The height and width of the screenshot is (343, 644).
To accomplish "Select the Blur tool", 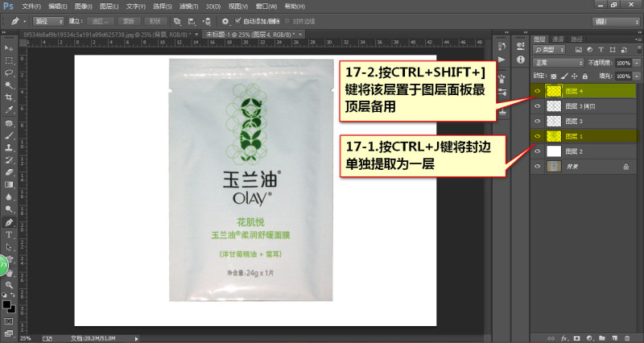I will coord(9,197).
